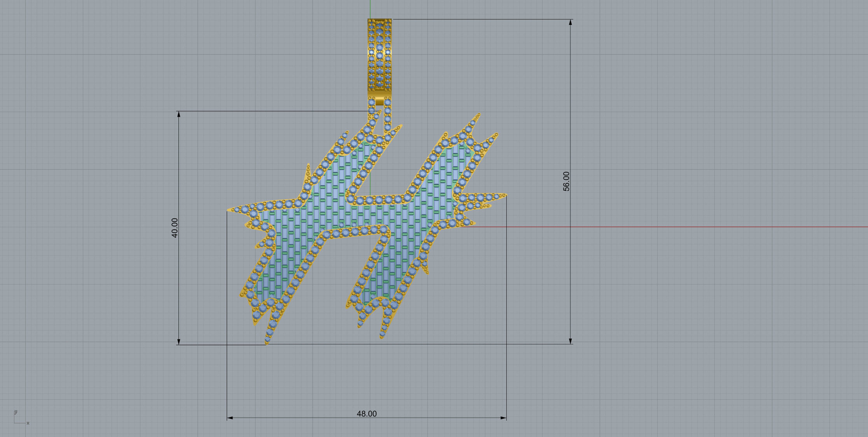Click the right arrowhead of the 48.00 dimension

pos(504,418)
